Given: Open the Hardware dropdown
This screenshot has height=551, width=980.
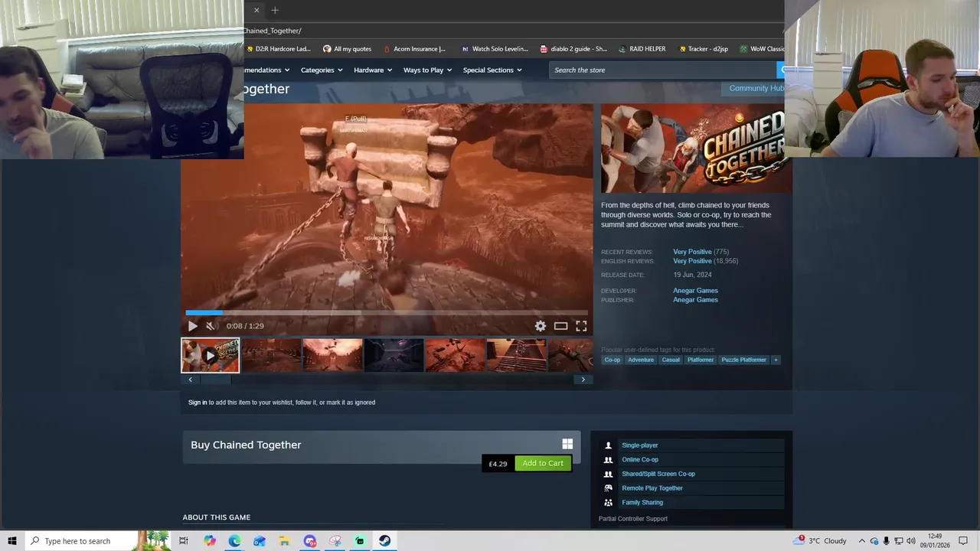Looking at the screenshot, I should tap(373, 70).
